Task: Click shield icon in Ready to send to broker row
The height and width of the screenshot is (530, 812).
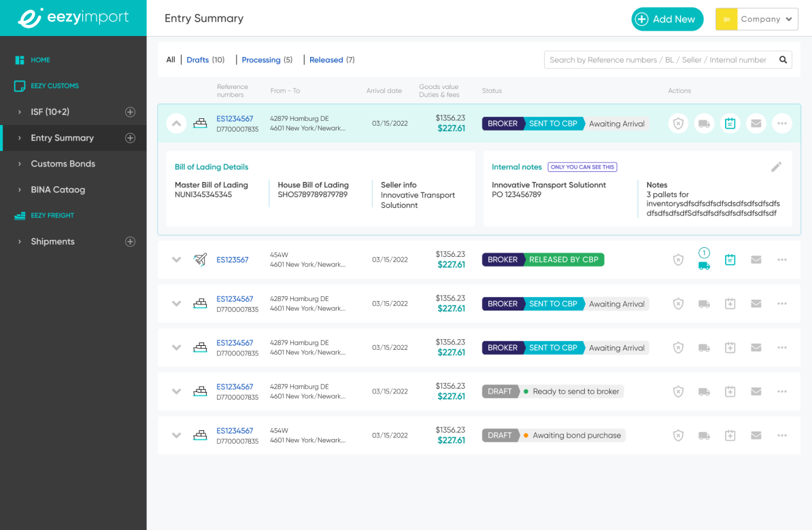Action: (678, 392)
